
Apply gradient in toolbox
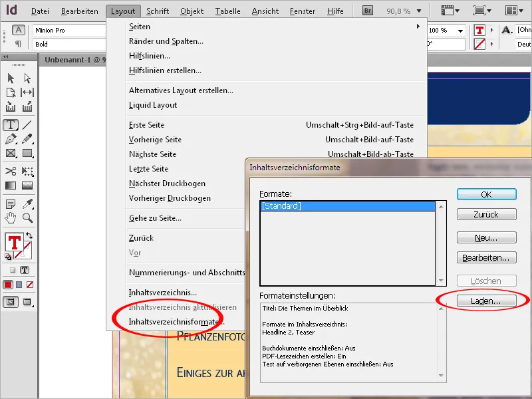[19, 285]
